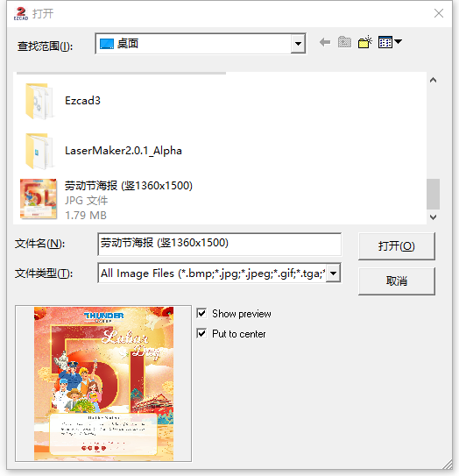Click the file list scrollbar down arrow
Image resolution: width=459 pixels, height=476 pixels.
(x=434, y=217)
